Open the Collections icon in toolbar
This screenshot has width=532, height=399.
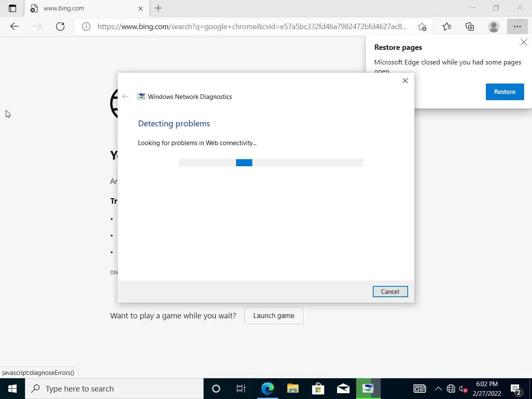(470, 27)
